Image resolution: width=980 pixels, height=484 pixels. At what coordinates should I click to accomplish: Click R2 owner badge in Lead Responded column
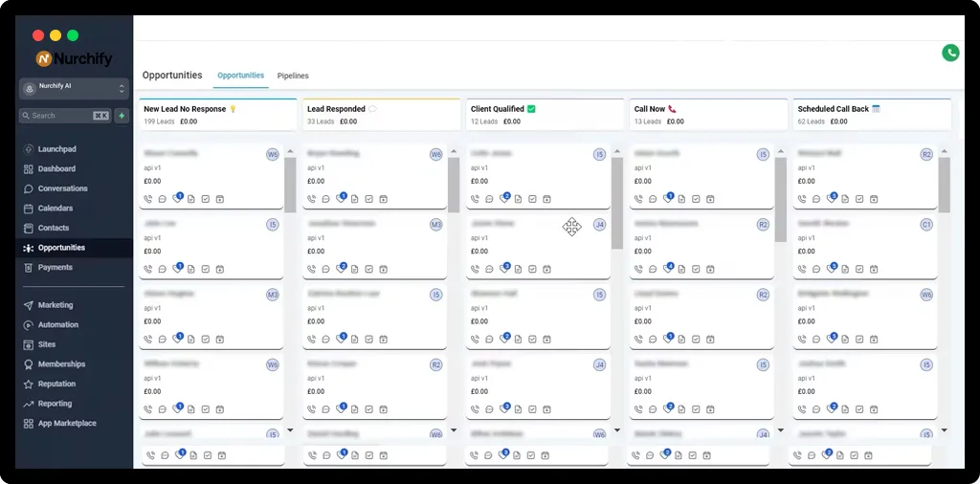click(x=436, y=364)
